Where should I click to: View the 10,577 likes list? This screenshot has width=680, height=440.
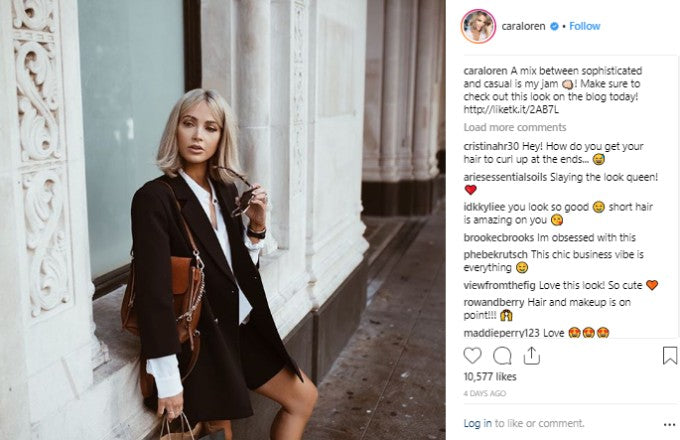[x=490, y=376]
